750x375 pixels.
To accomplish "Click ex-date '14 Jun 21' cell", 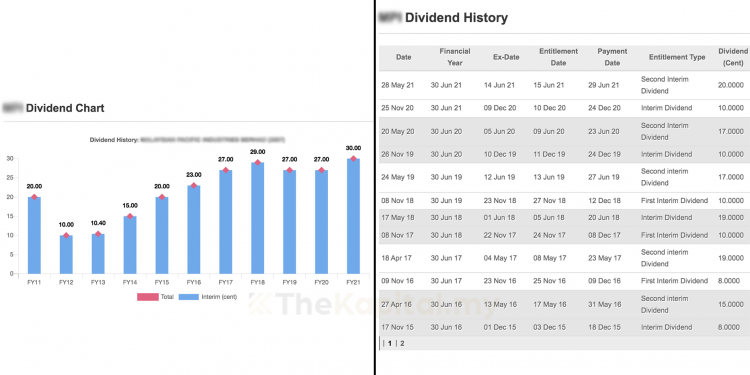I will (499, 85).
